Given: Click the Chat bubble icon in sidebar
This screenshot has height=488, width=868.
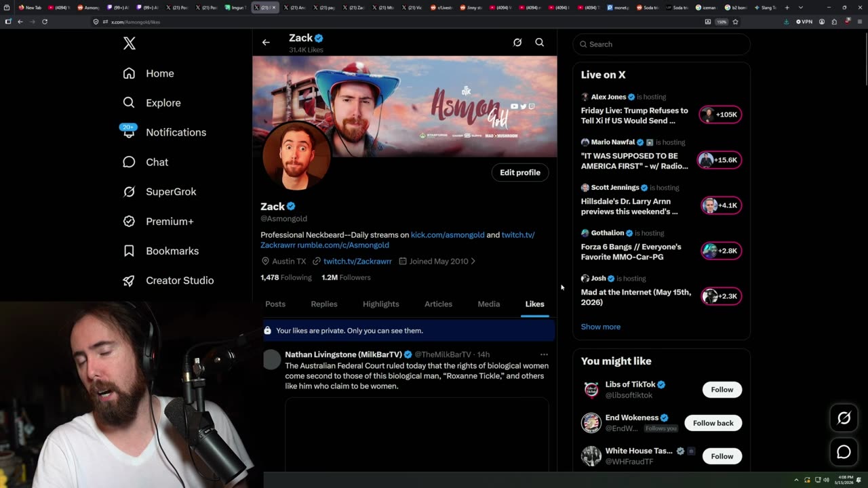Looking at the screenshot, I should [129, 162].
